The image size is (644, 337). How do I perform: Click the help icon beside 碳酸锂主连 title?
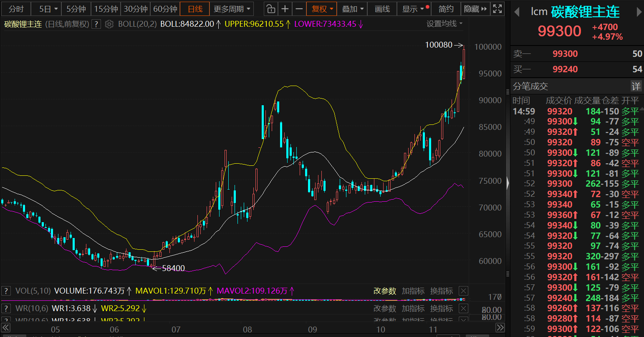pos(96,24)
